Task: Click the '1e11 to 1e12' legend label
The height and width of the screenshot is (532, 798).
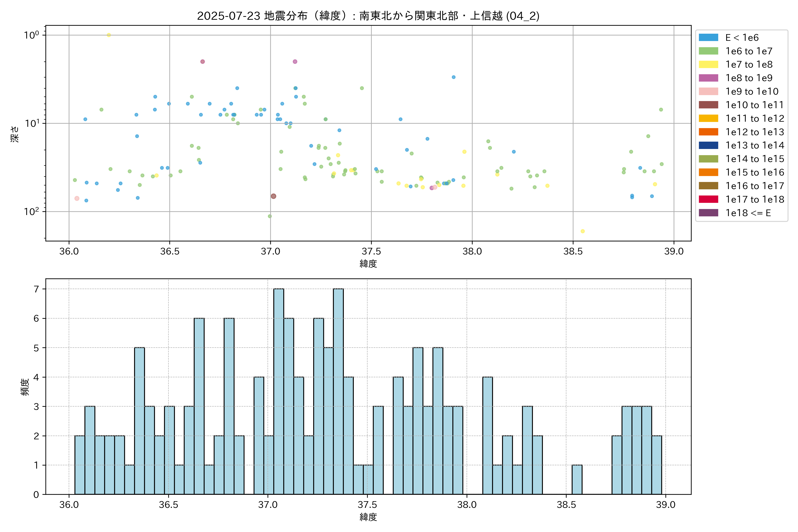Action: click(x=755, y=118)
